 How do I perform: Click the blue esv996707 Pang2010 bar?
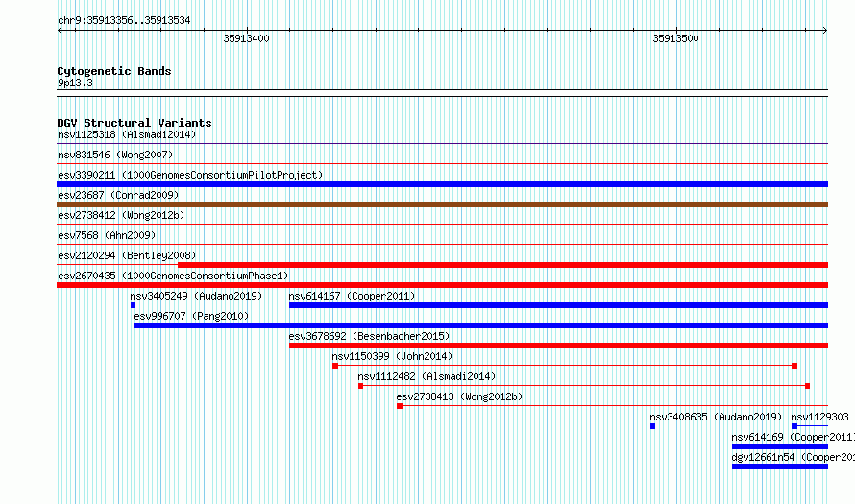pyautogui.click(x=481, y=325)
